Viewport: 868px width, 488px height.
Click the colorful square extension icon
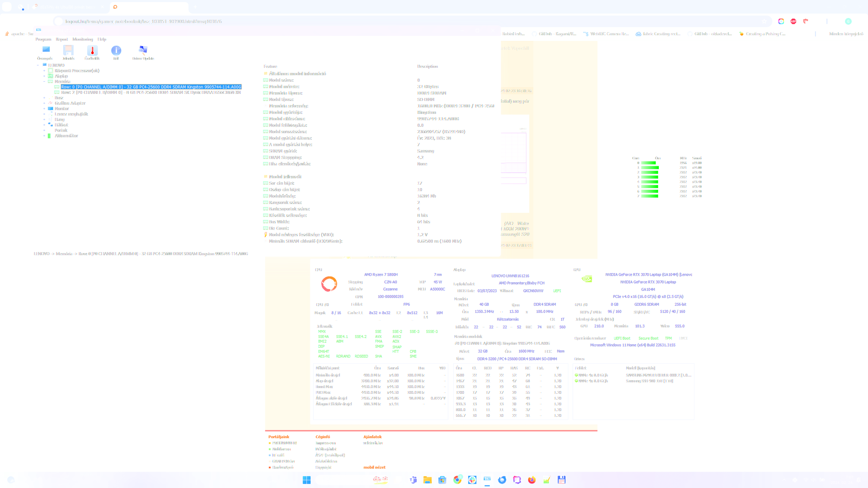pyautogui.click(x=781, y=21)
